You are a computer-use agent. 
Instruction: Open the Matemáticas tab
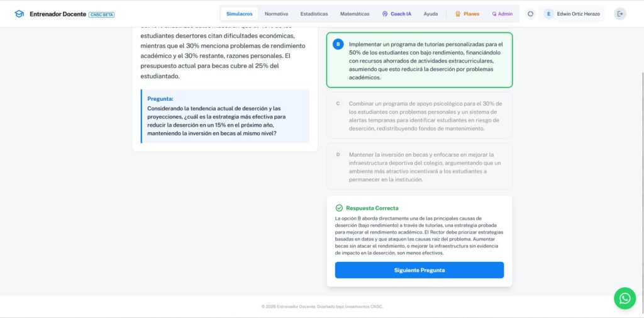coord(355,14)
